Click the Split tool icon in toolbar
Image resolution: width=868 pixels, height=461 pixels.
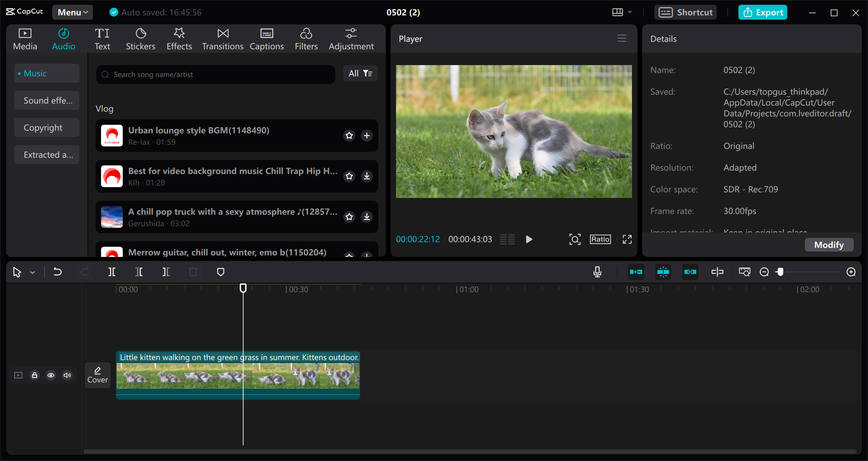tap(112, 272)
